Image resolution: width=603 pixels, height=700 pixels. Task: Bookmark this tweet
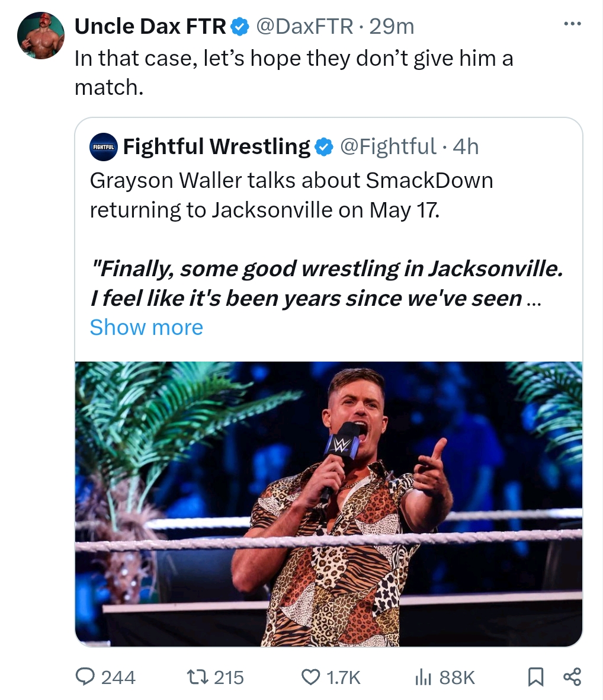coord(535,676)
